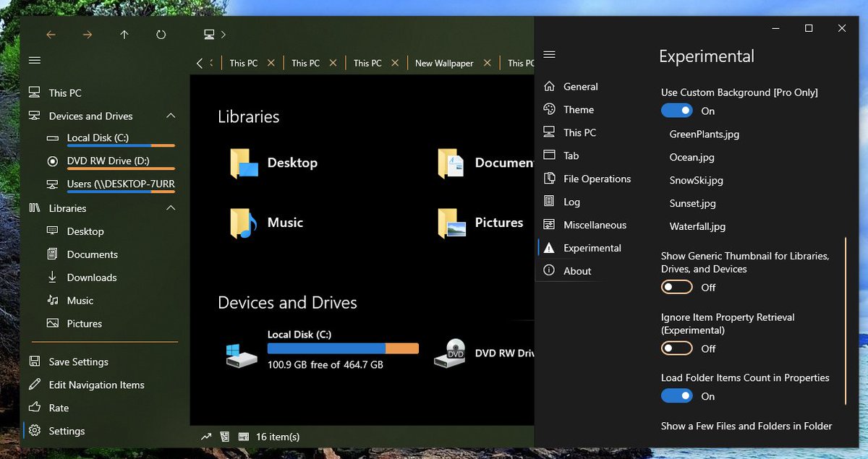Click the computer icon in the address path
This screenshot has width=868, height=459.
[209, 34]
